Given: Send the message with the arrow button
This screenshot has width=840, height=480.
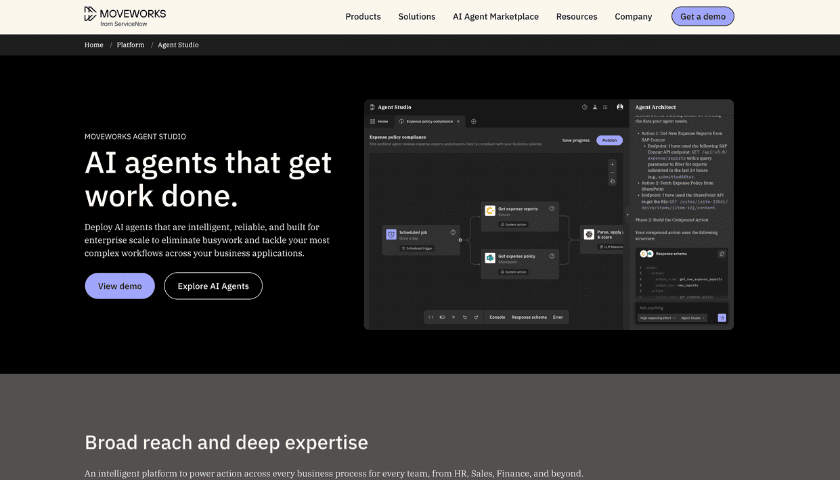Looking at the screenshot, I should 722,318.
